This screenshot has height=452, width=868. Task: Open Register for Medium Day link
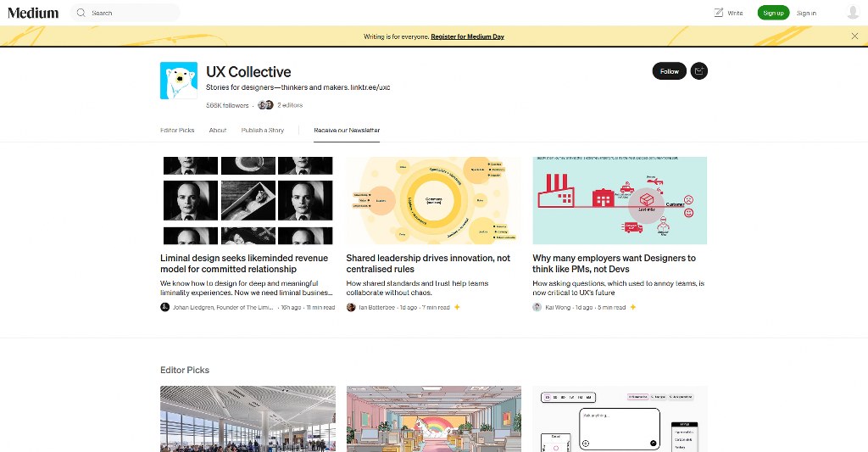pyautogui.click(x=467, y=36)
